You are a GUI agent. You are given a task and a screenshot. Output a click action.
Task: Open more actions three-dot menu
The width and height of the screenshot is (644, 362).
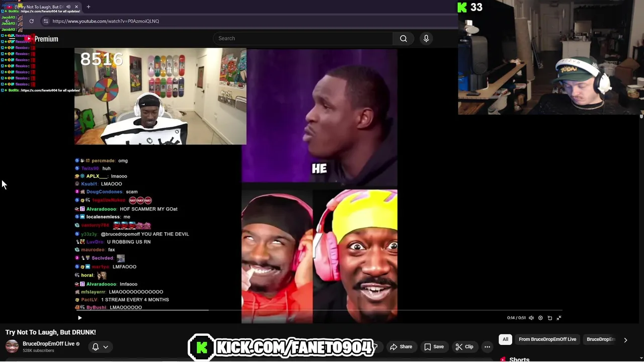point(487,346)
